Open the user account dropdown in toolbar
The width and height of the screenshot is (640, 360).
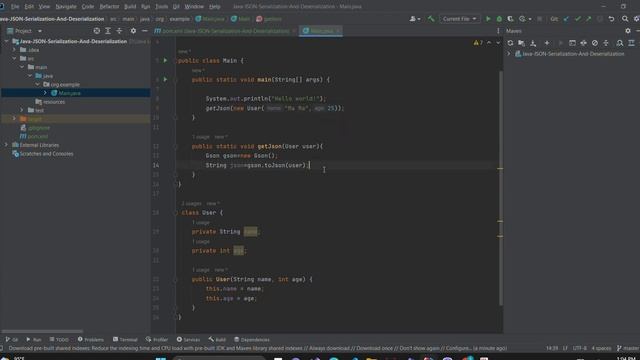click(x=415, y=19)
